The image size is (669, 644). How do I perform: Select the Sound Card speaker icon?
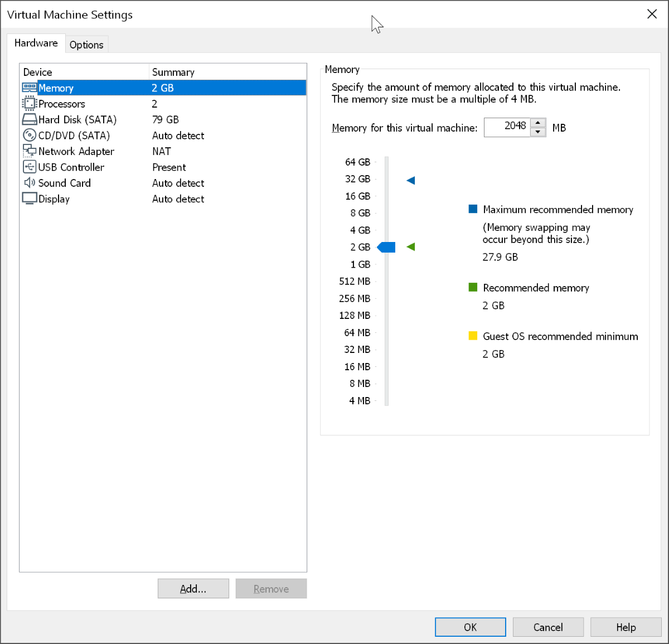coord(30,183)
